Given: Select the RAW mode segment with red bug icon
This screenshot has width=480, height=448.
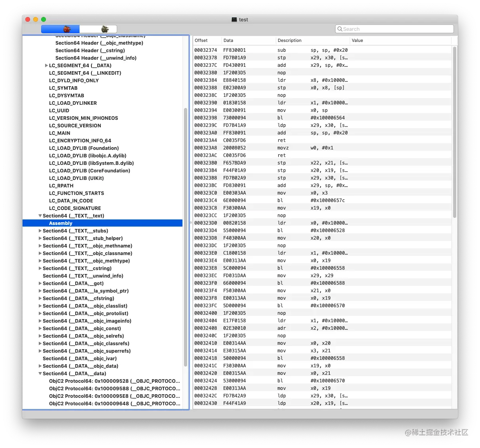Looking at the screenshot, I should (x=61, y=29).
